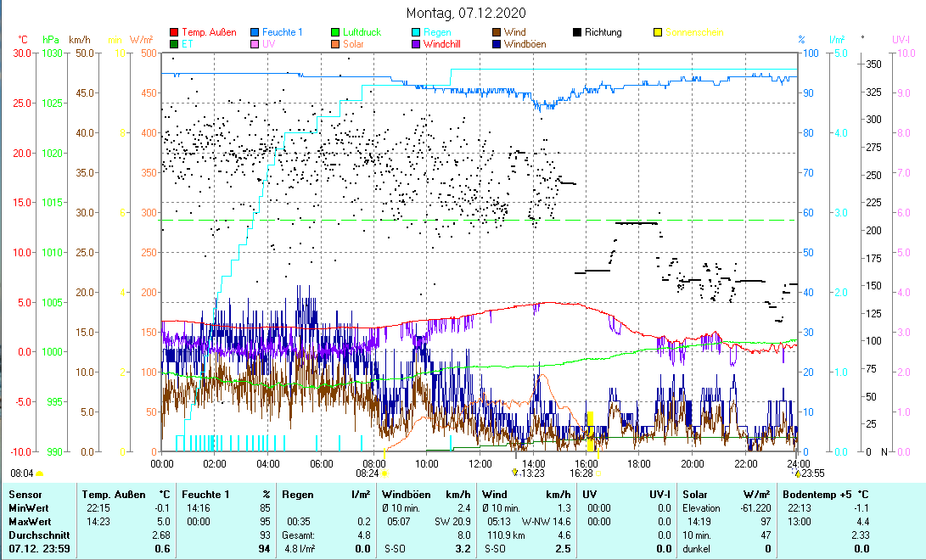Click the purple Windchill legend square
The width and height of the screenshot is (926, 560).
click(x=417, y=44)
